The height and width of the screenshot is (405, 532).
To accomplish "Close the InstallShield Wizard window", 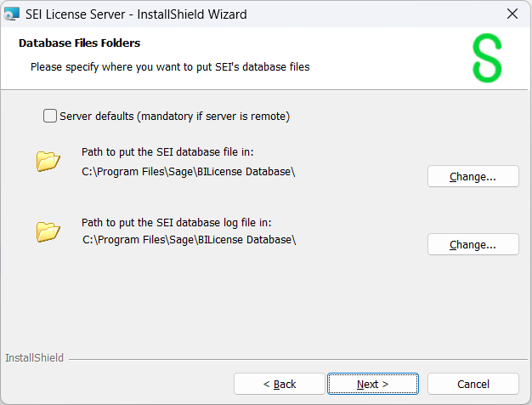I will [x=512, y=14].
